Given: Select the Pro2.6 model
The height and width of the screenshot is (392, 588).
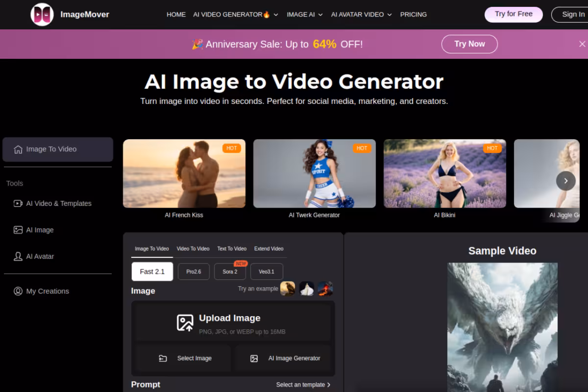Looking at the screenshot, I should [194, 271].
